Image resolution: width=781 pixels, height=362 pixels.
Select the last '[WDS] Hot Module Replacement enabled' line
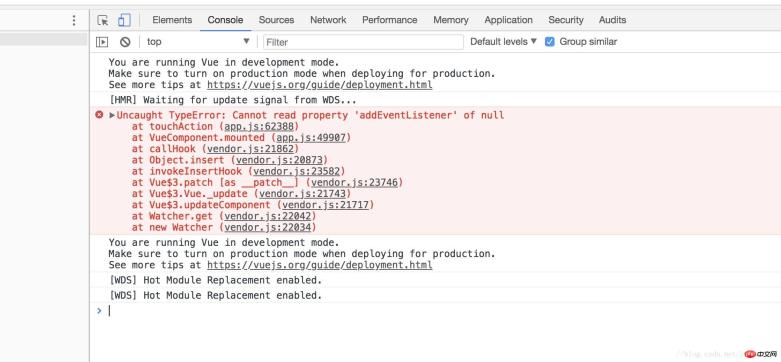[x=215, y=295]
